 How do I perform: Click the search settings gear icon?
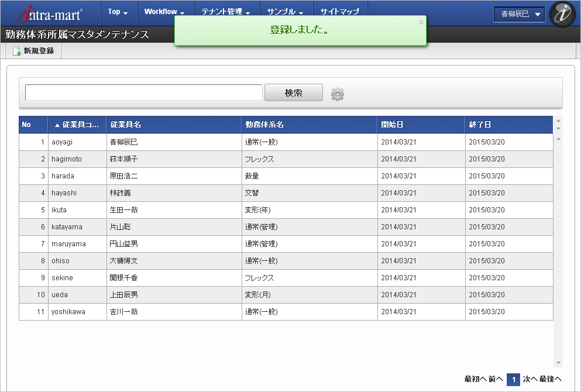[338, 92]
